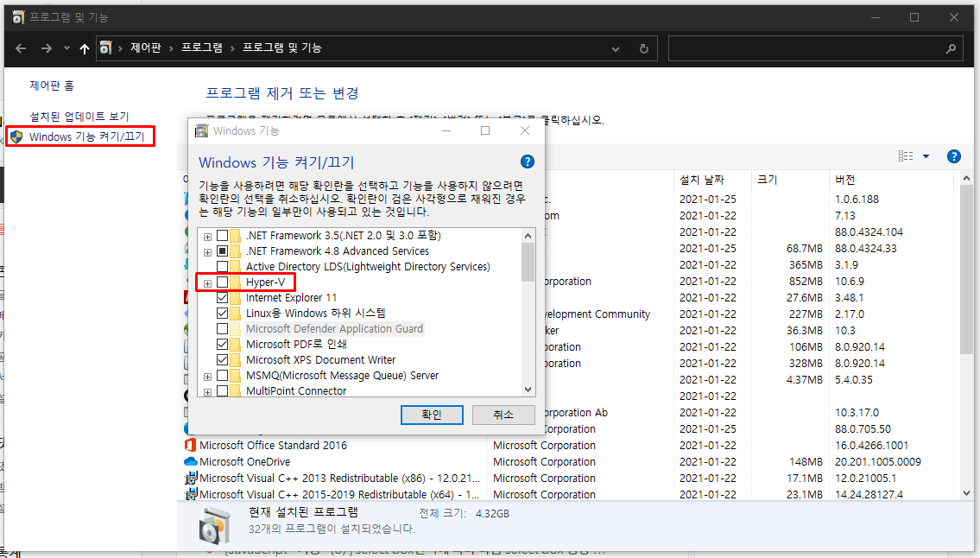Screen dimensions: 980x558
Task: Enable the Hyper-V checkbox
Action: tap(222, 282)
